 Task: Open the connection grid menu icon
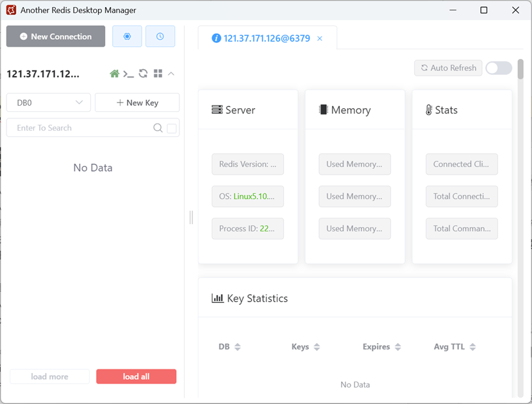pyautogui.click(x=158, y=74)
